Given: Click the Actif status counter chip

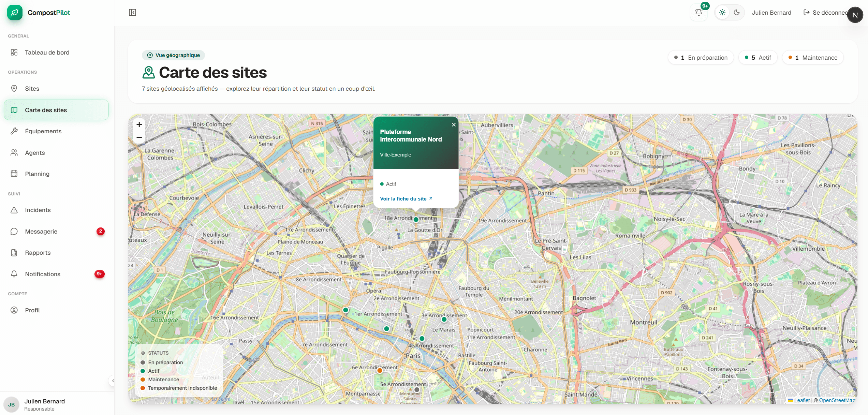Looking at the screenshot, I should click(x=757, y=58).
